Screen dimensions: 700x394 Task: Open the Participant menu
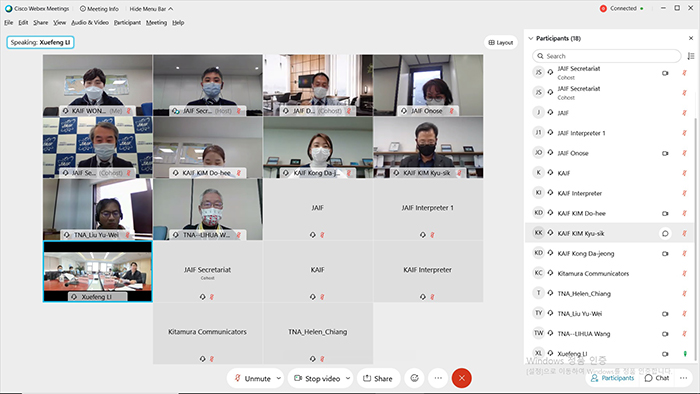(x=127, y=22)
